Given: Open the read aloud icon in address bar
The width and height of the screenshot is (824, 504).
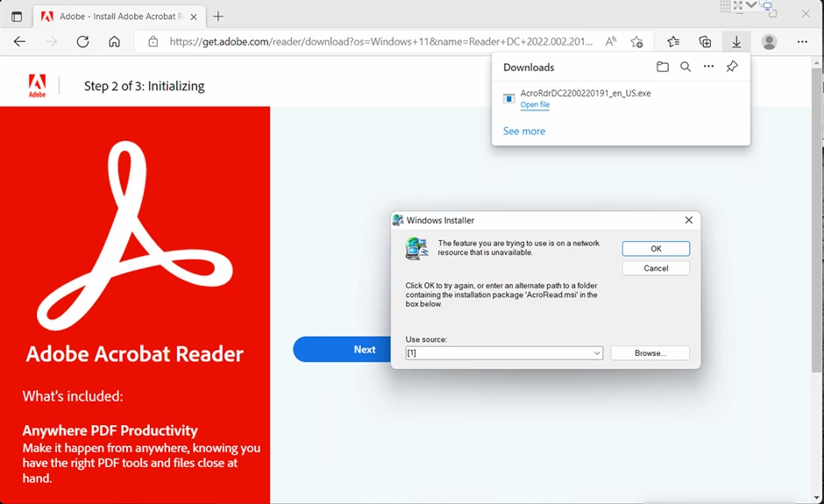Looking at the screenshot, I should pyautogui.click(x=611, y=41).
